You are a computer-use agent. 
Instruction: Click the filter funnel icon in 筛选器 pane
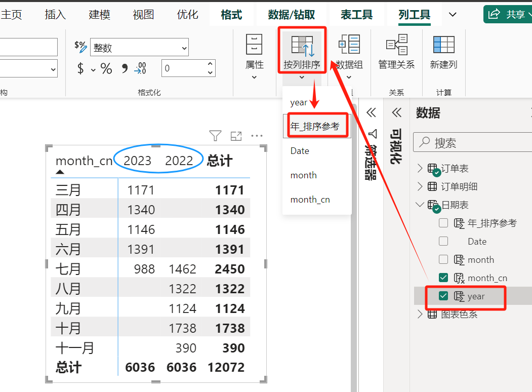(x=372, y=134)
